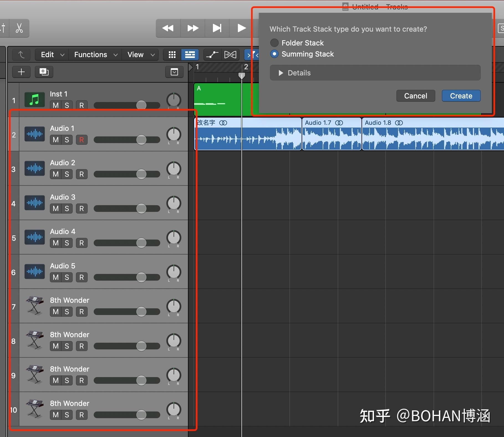The width and height of the screenshot is (504, 437).
Task: Enable Flex mode with the DNA icon
Action: (x=230, y=55)
